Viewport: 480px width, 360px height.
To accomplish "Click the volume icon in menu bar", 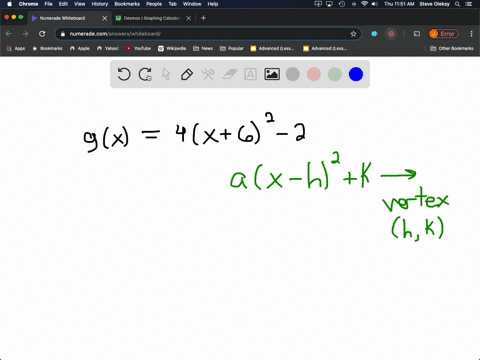I will (x=375, y=4).
